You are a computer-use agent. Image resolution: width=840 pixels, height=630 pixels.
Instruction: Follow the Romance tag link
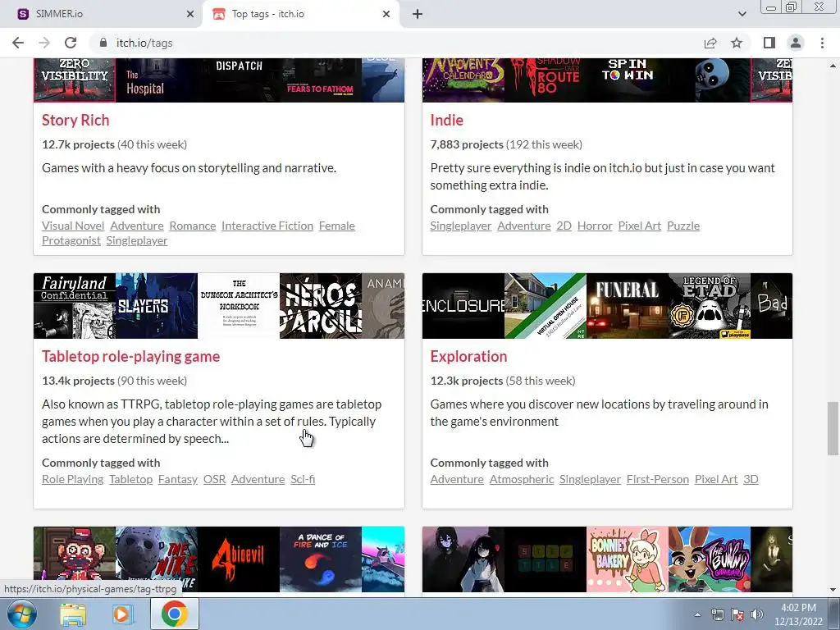coord(192,226)
